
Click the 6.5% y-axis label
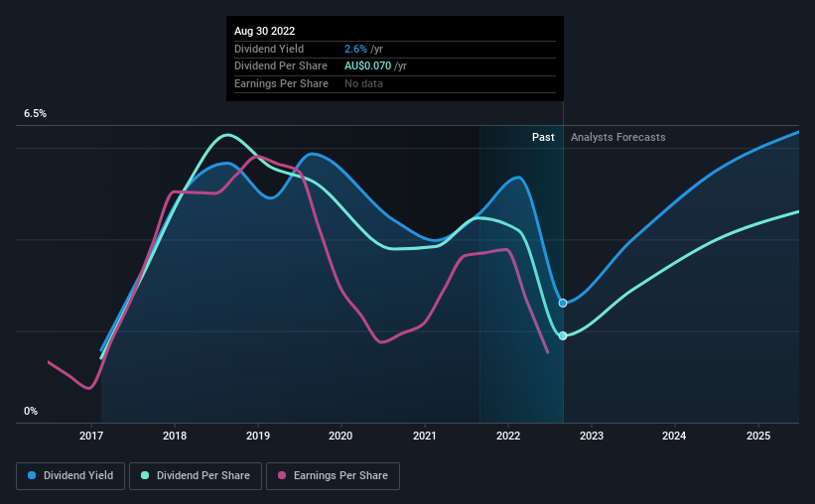pyautogui.click(x=35, y=113)
